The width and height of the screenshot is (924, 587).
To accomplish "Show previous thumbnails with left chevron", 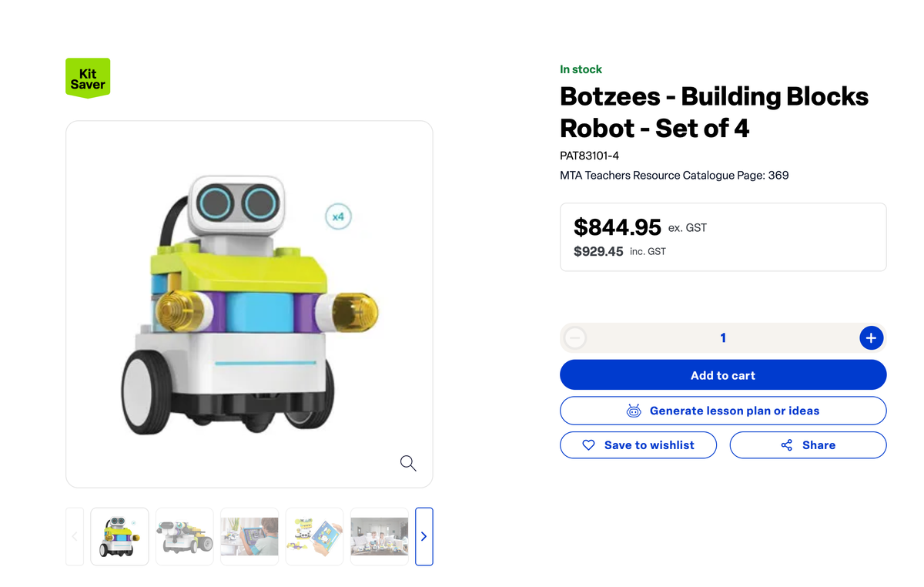I will (75, 536).
